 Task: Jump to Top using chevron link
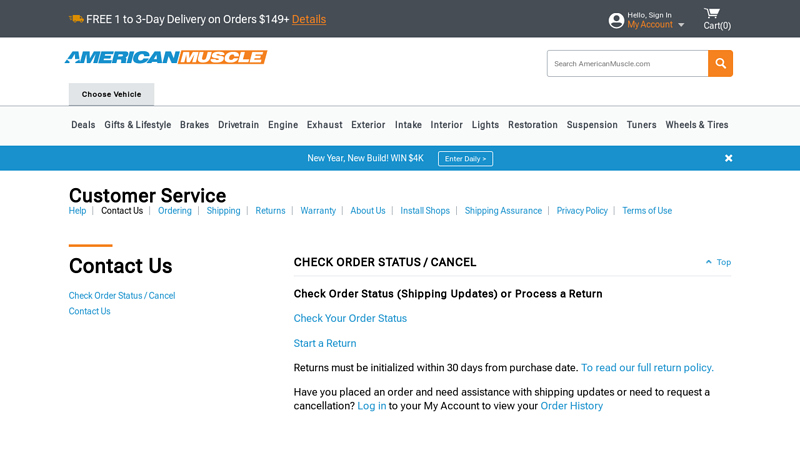tap(718, 262)
